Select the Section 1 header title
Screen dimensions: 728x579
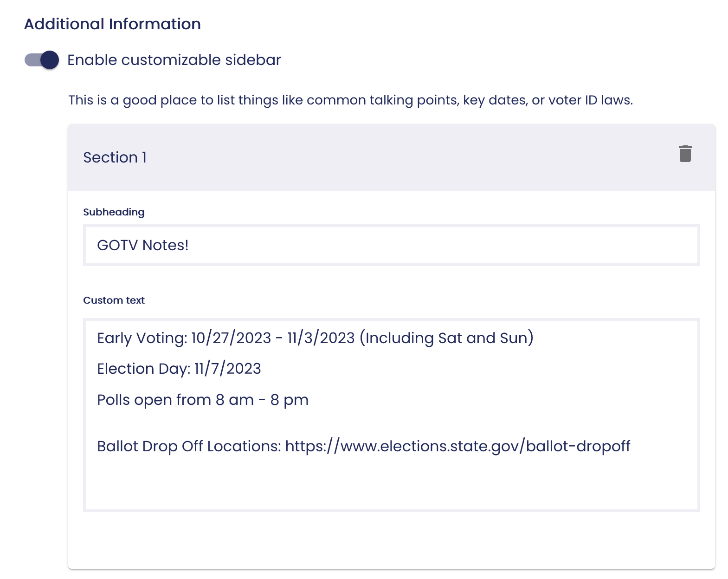pyautogui.click(x=115, y=157)
